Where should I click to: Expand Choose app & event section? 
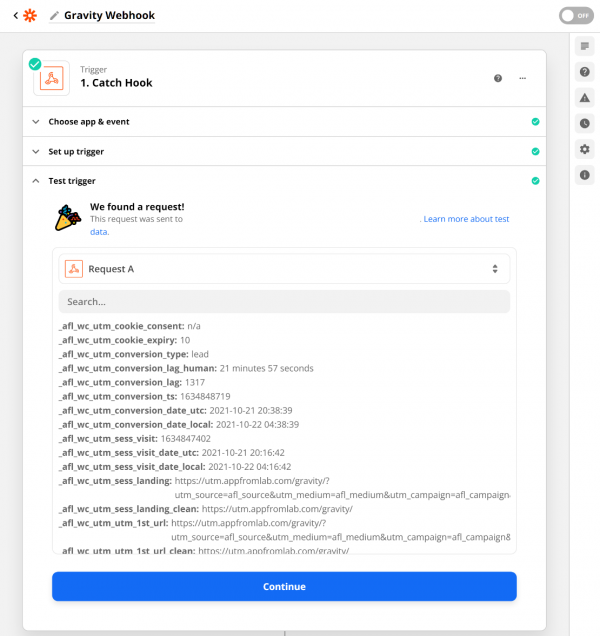click(284, 122)
